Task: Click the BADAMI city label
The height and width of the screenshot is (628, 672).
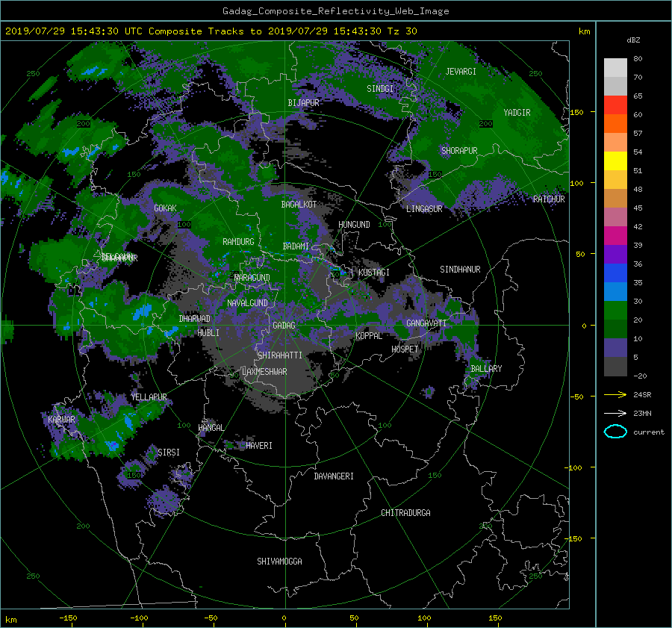Action: pos(296,246)
